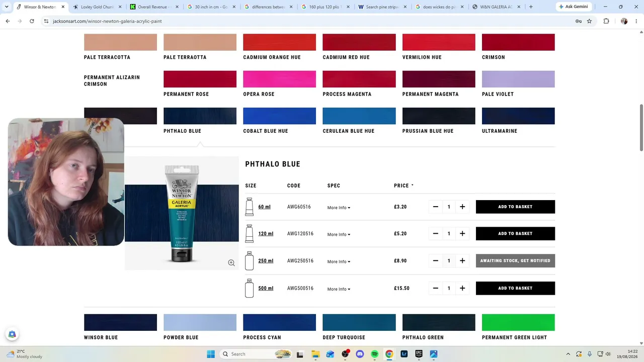This screenshot has width=644, height=362.
Task: Switch to the Search pine stripwood tab
Action: (383, 7)
